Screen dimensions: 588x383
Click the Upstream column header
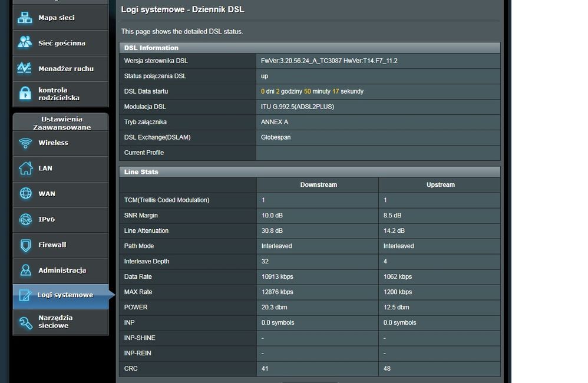440,185
